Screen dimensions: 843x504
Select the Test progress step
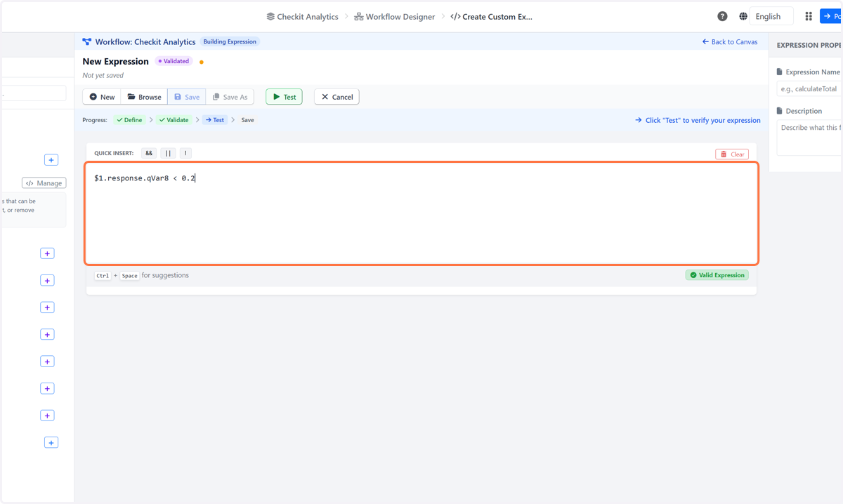pos(215,120)
